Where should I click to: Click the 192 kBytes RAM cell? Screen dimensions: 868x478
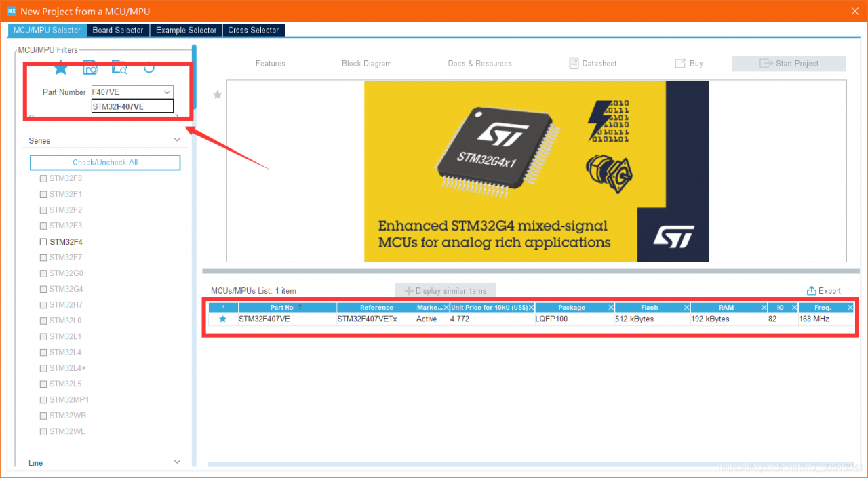click(x=729, y=319)
